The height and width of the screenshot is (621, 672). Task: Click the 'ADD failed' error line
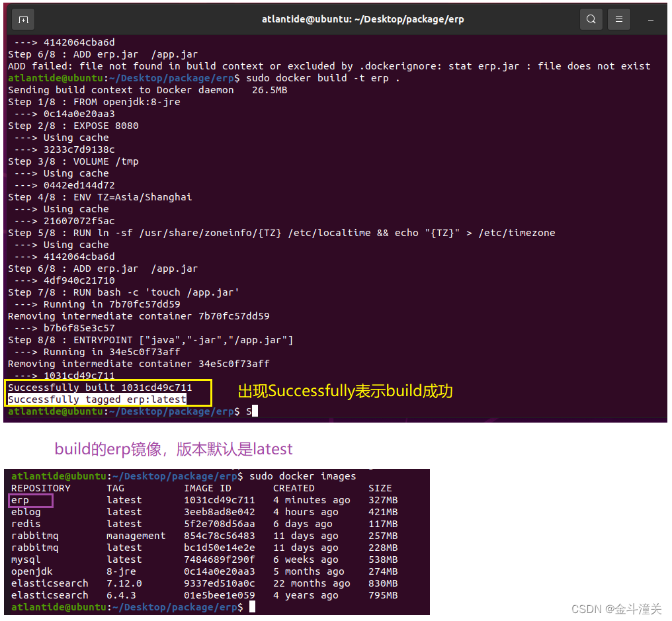click(329, 66)
